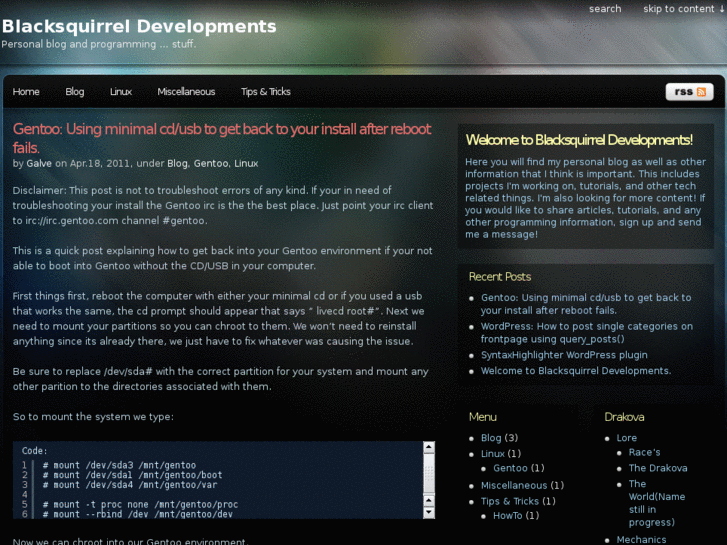Click code line '# mount -t proc none /mnt/gentoo/proc'

[140, 504]
